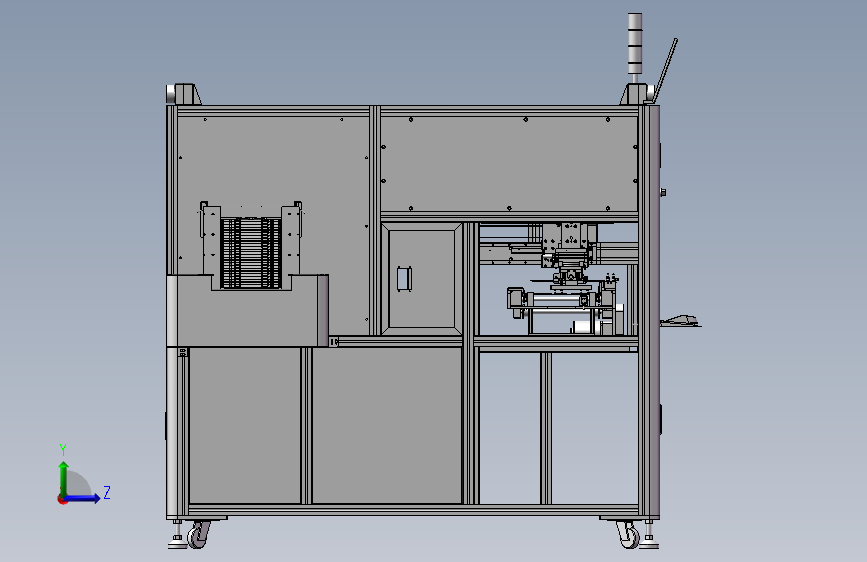Select the lower-left cabinet panel
Screen dimensions: 867x562
click(x=245, y=425)
